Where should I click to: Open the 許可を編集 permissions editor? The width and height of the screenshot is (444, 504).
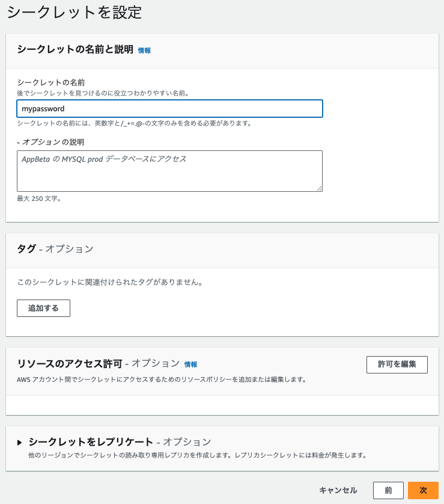pyautogui.click(x=397, y=364)
